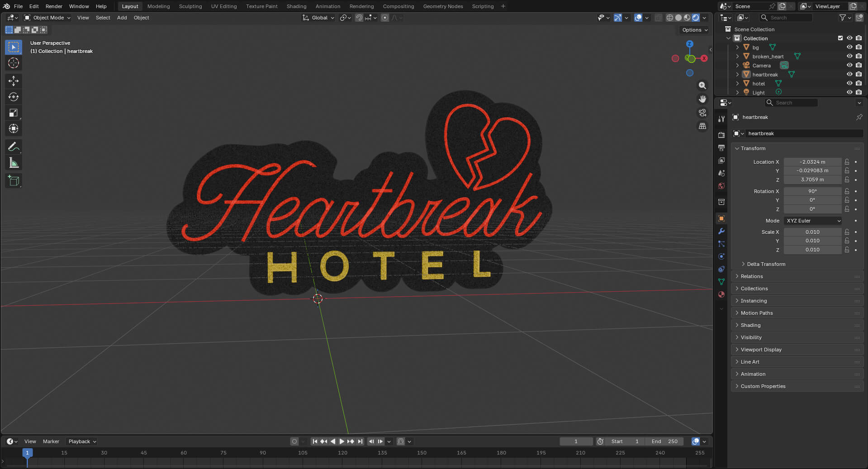Hide the hotel object eye icon
Screen dimensions: 868x469
point(849,83)
